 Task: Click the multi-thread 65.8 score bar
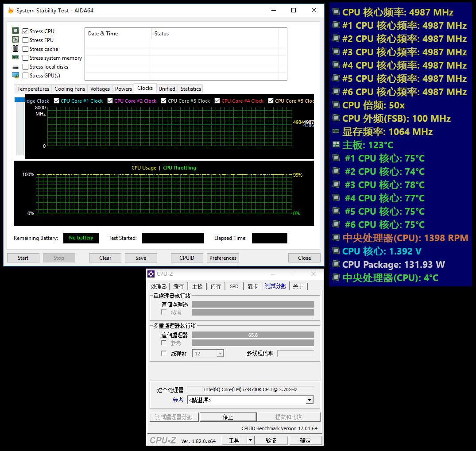(253, 335)
